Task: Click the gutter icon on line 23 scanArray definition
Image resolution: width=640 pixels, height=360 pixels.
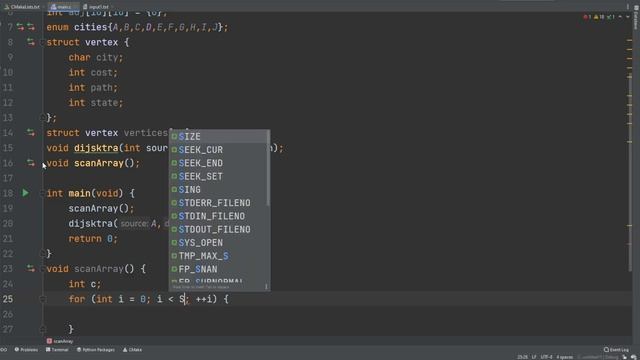Action: click(x=31, y=268)
